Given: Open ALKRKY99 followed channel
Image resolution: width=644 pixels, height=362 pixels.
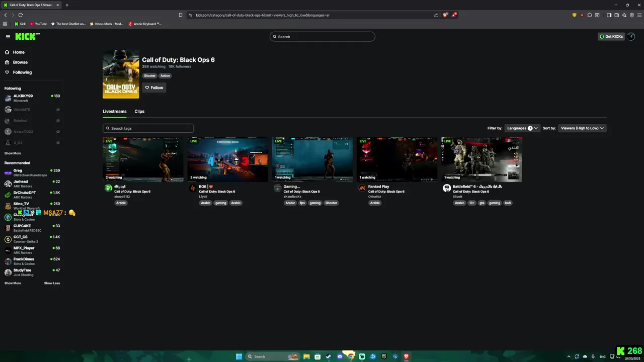Looking at the screenshot, I should (32, 98).
